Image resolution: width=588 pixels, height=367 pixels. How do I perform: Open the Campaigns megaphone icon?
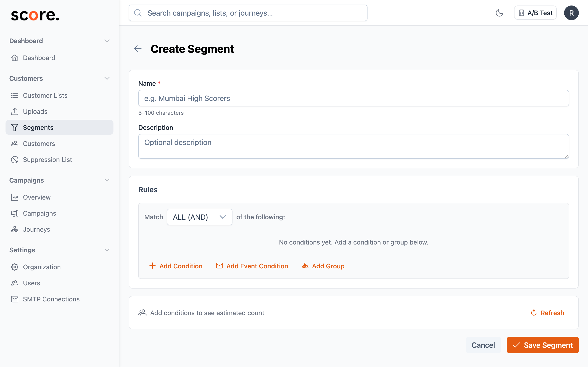tap(14, 213)
